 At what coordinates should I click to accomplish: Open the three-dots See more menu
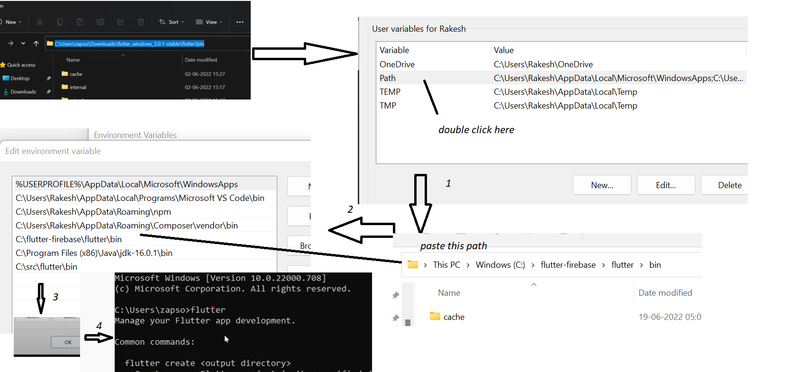coord(240,22)
